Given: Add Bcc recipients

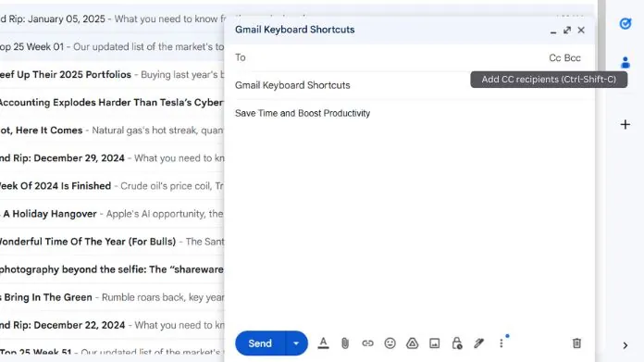Looking at the screenshot, I should [573, 58].
